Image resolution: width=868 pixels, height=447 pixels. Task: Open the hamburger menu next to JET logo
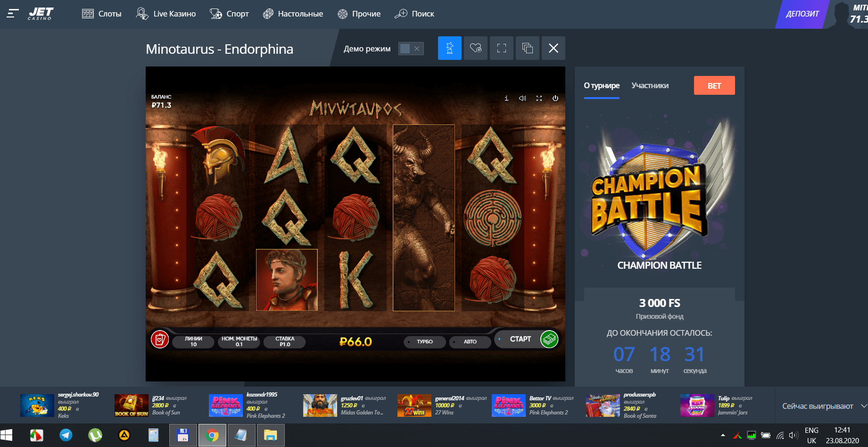click(x=13, y=14)
